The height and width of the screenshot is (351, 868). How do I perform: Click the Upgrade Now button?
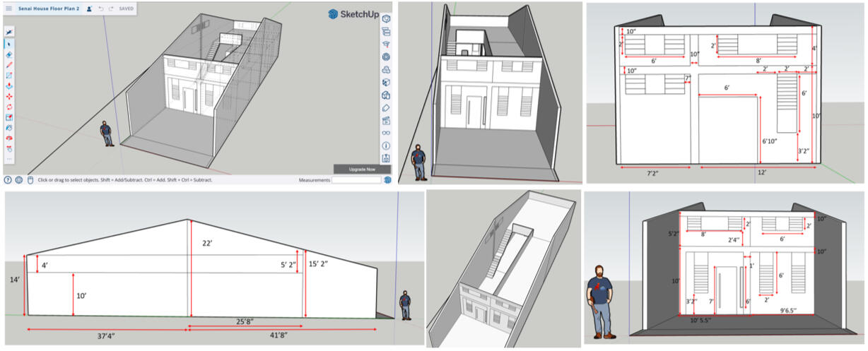360,169
